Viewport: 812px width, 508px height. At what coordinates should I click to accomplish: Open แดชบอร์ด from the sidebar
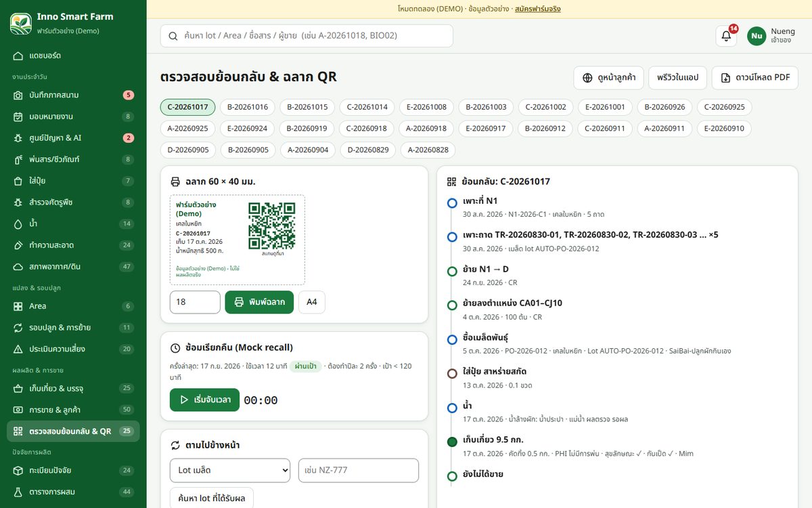click(x=73, y=56)
